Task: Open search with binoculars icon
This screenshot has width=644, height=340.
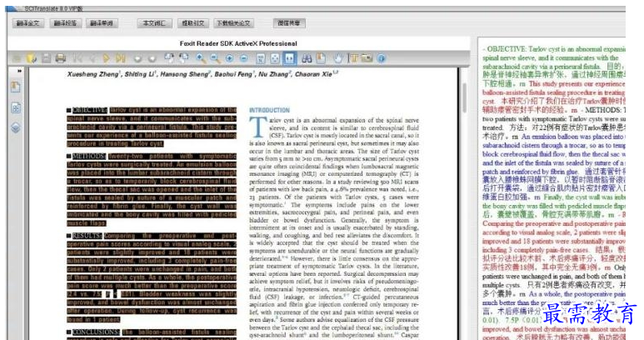Action: [307, 58]
